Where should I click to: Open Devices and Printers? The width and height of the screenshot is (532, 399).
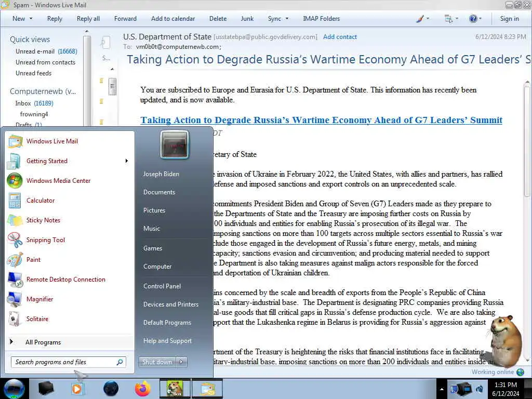coord(170,304)
